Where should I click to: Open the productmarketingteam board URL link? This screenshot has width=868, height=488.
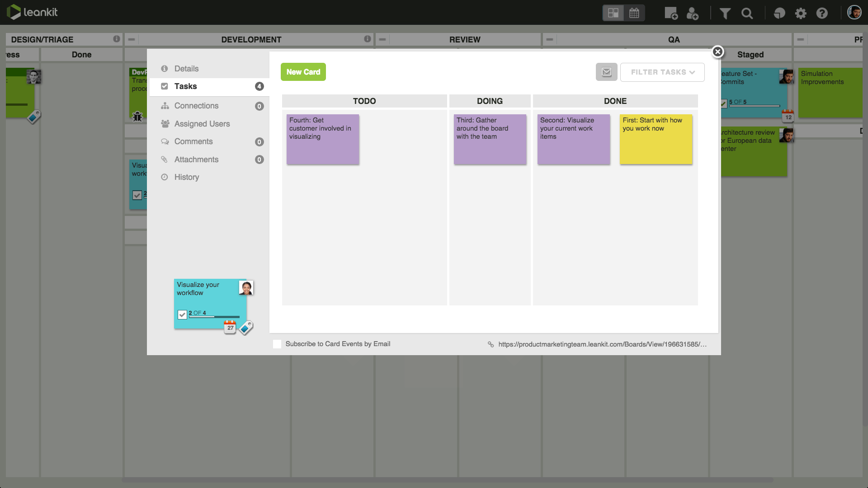602,344
